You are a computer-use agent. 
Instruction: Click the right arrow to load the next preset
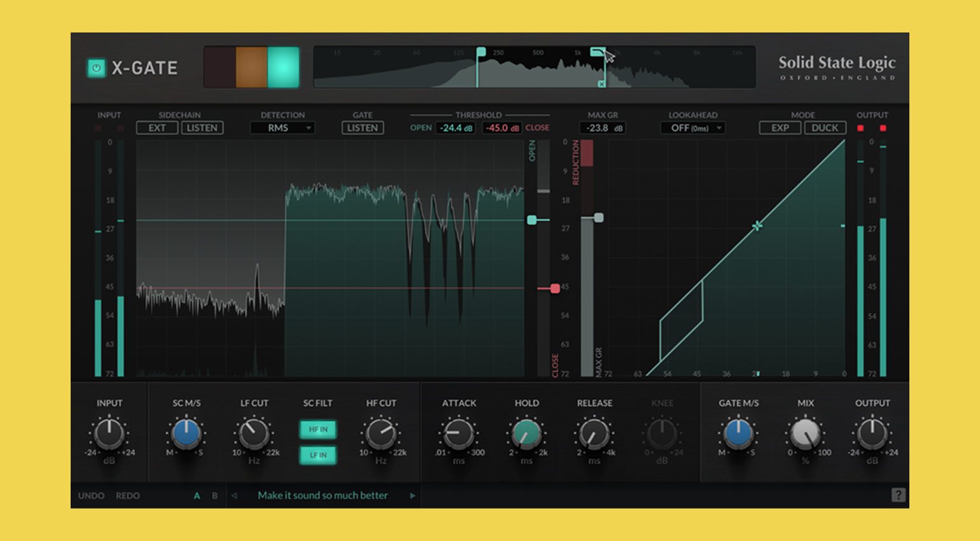(414, 495)
